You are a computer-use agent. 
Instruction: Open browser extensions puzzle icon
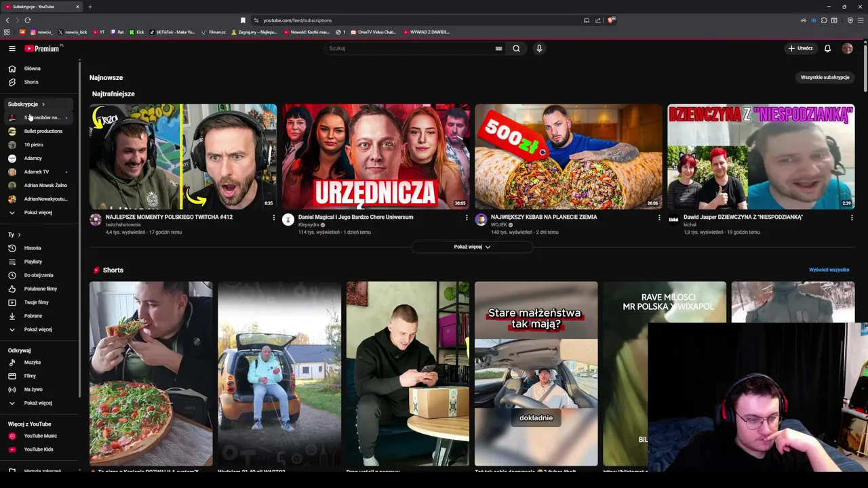click(x=824, y=20)
